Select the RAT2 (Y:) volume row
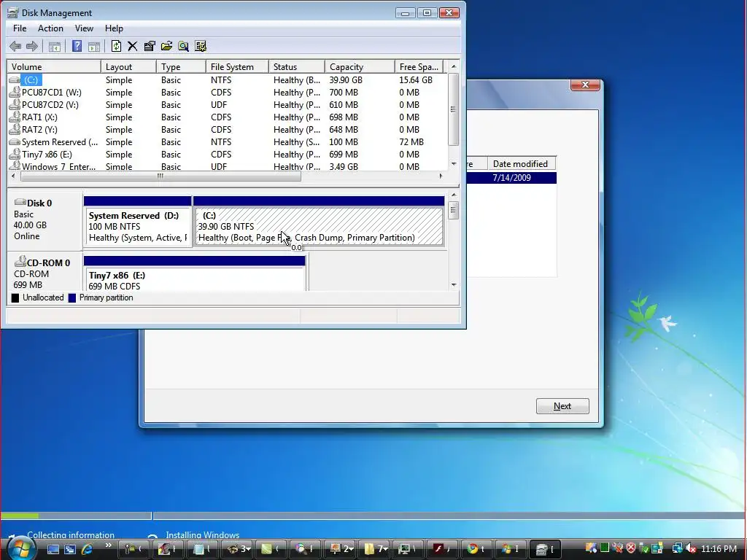 tap(228, 130)
